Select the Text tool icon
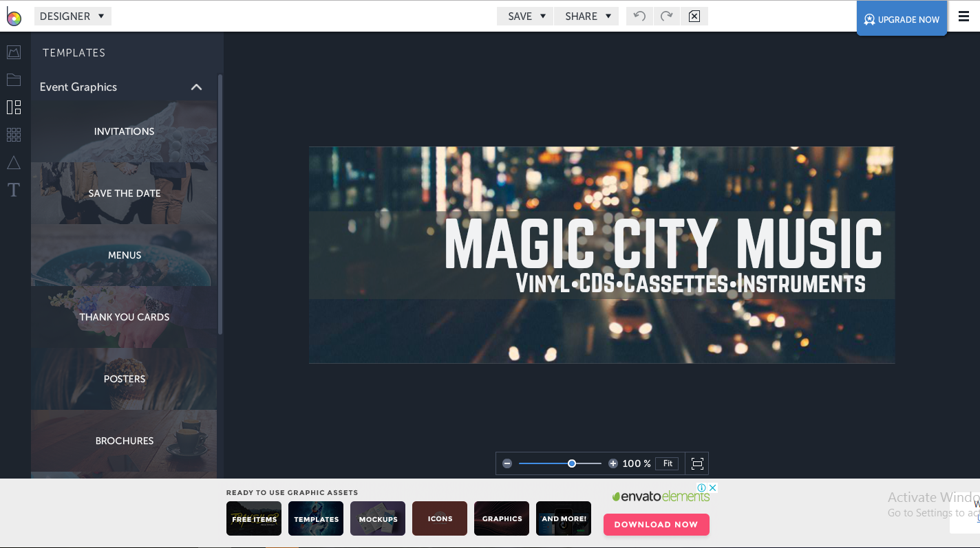This screenshot has height=548, width=980. [x=14, y=190]
